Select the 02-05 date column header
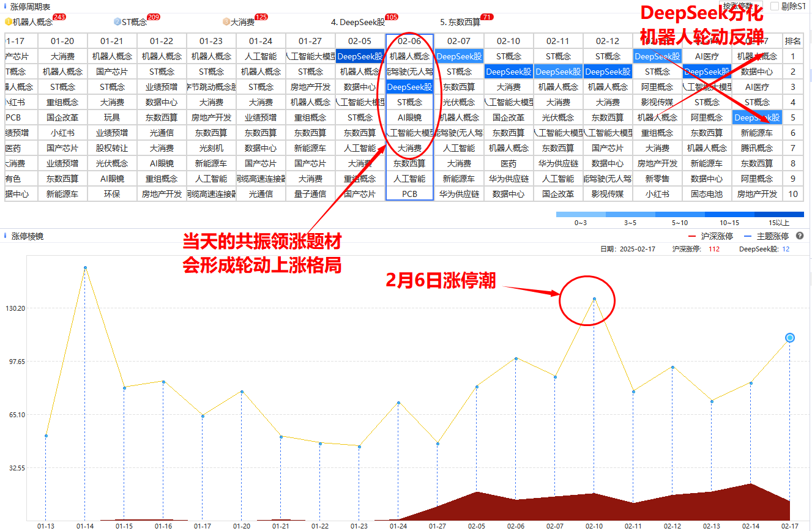Screen dimensions: 812x531 360,41
